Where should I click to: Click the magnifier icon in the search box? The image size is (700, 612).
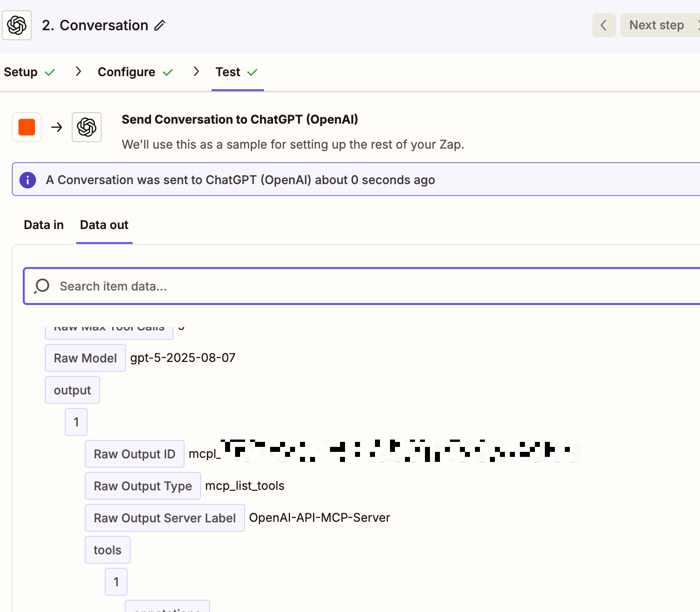click(42, 286)
